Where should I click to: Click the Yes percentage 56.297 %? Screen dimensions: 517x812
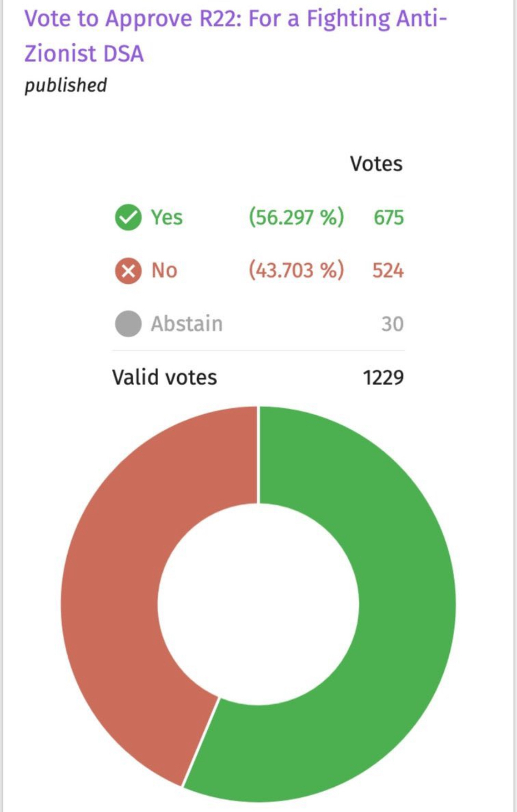[296, 217]
